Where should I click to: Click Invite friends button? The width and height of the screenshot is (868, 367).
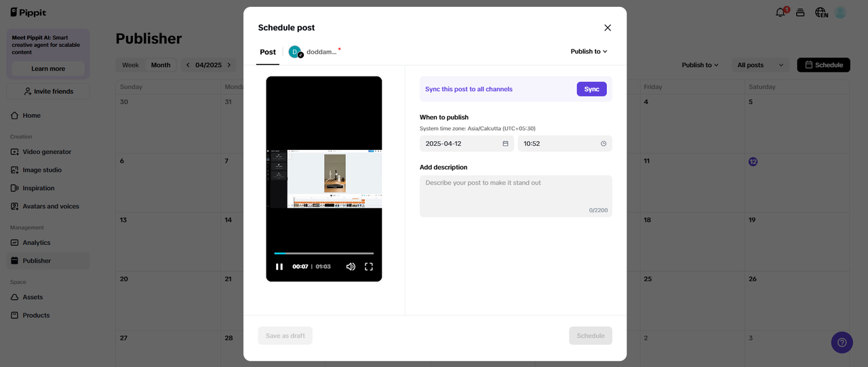[x=48, y=91]
